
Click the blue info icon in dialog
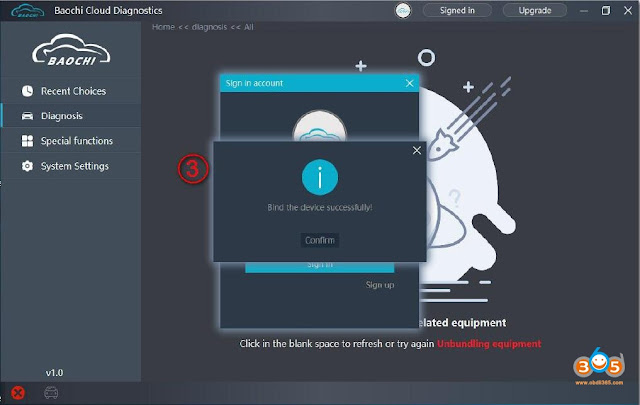click(320, 177)
